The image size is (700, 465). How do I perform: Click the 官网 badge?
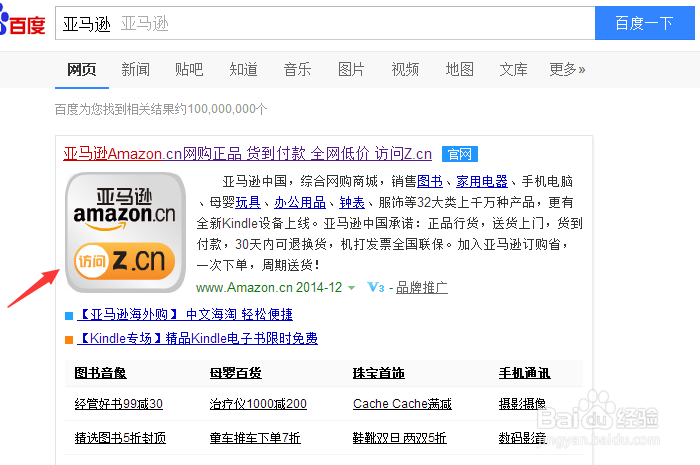[x=460, y=154]
